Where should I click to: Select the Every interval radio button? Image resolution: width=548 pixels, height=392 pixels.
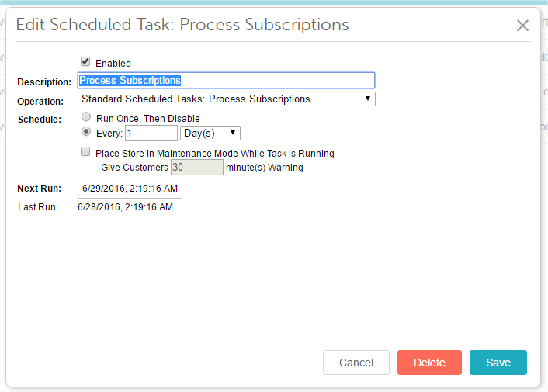[86, 132]
